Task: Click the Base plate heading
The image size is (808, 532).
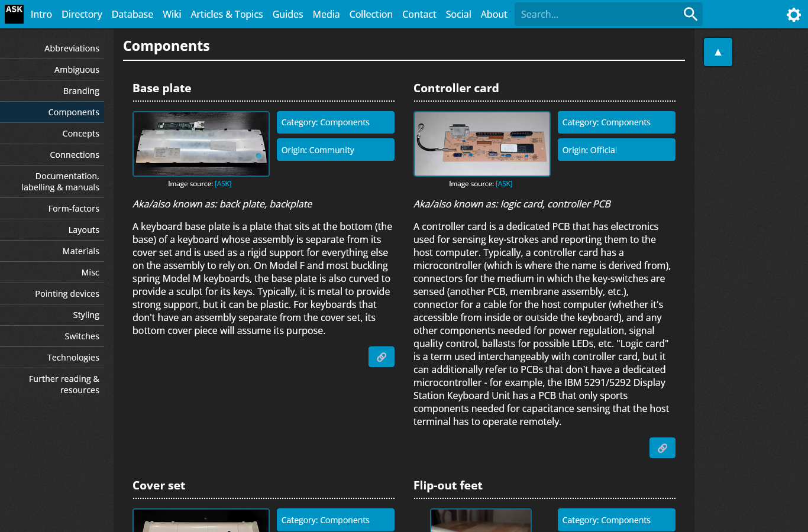Action: coord(162,88)
